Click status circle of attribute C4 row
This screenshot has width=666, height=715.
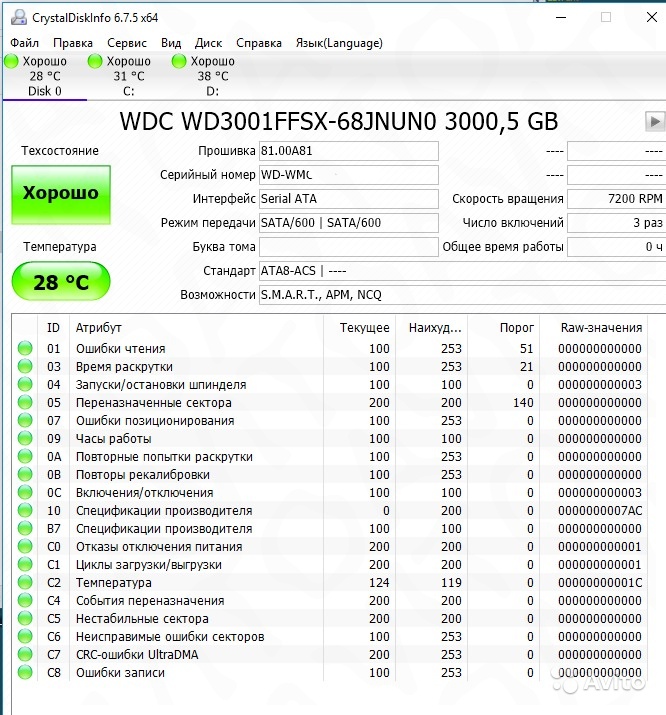(25, 601)
